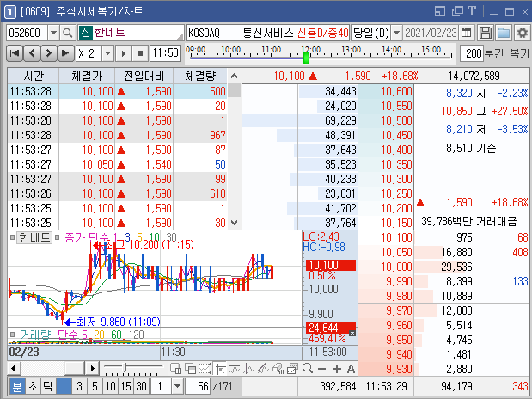The width and height of the screenshot is (532, 399).
Task: Select trade row with volume 967
Action: click(x=118, y=135)
